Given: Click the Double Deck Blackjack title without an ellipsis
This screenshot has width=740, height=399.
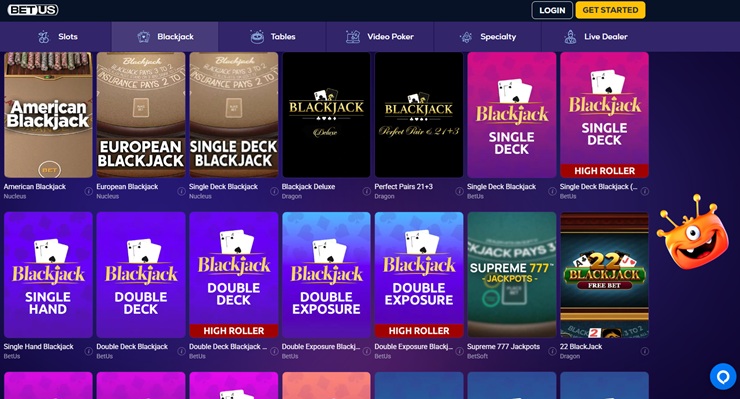Looking at the screenshot, I should pos(132,347).
